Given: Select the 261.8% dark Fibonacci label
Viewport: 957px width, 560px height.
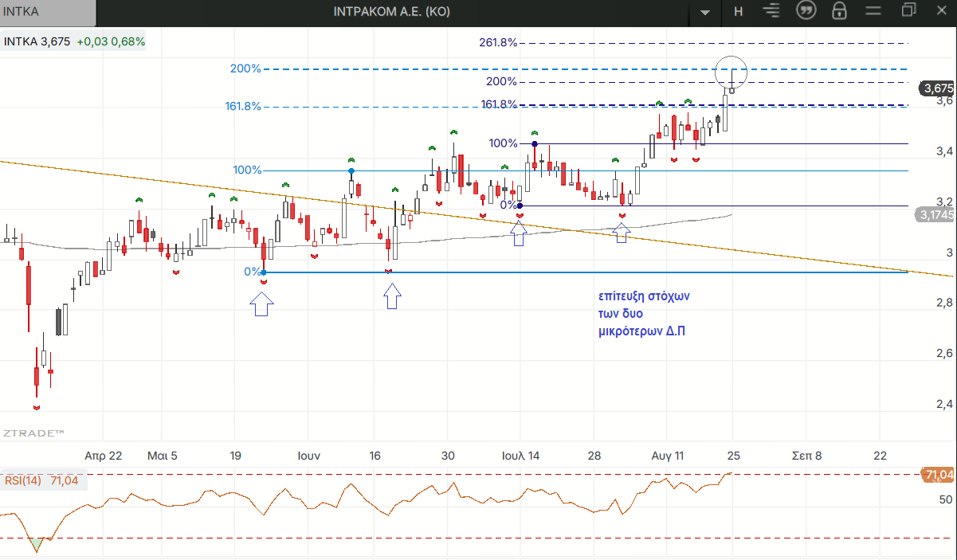Looking at the screenshot, I should click(x=499, y=42).
